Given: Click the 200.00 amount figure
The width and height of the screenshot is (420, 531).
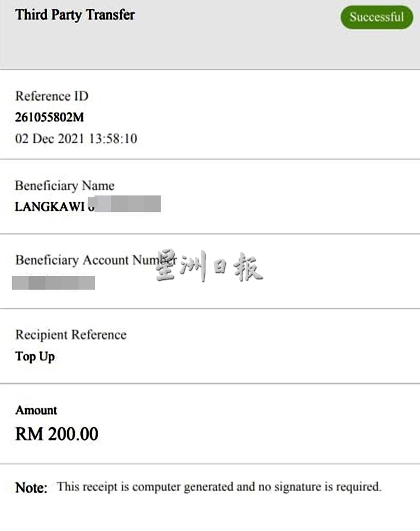Looking at the screenshot, I should (x=73, y=434).
